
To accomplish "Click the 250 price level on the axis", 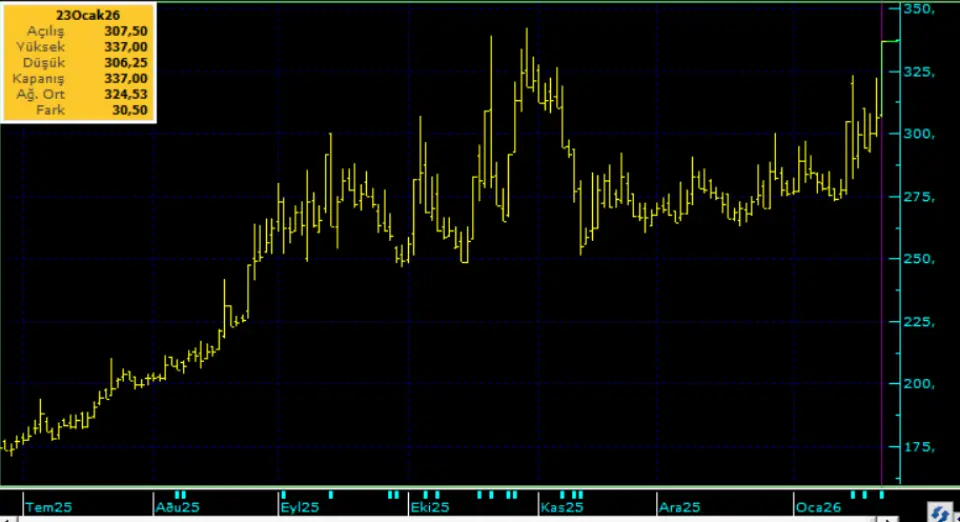I will pyautogui.click(x=918, y=259).
